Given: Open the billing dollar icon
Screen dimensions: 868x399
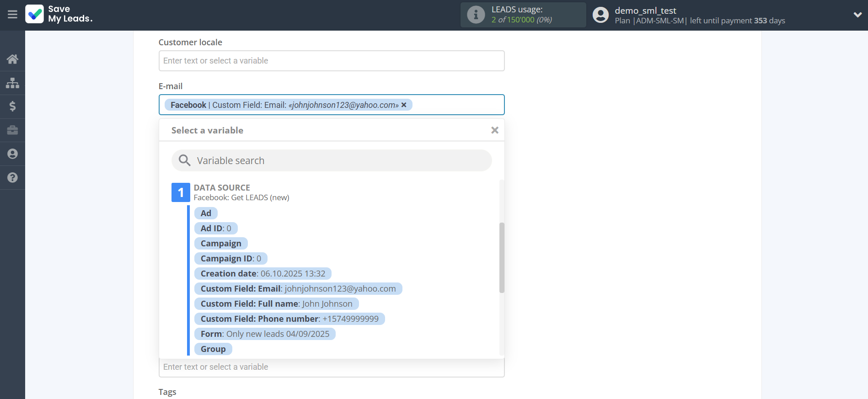Looking at the screenshot, I should tap(12, 106).
